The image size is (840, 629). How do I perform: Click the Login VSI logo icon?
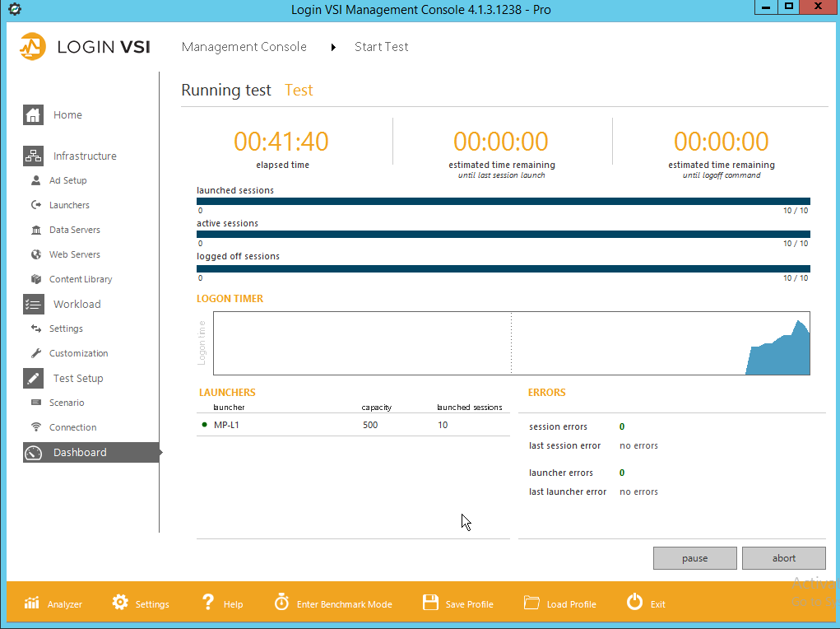[x=33, y=47]
